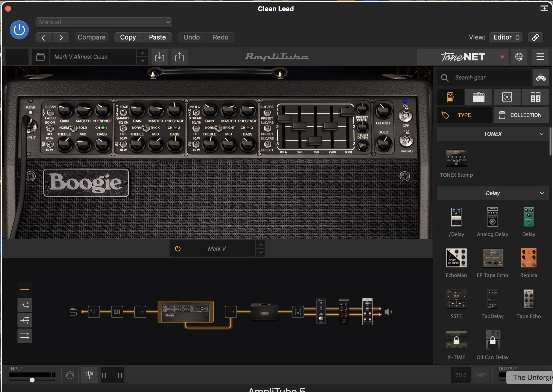Switch to the TYPE tab
Image resolution: width=553 pixels, height=392 pixels.
coord(464,115)
